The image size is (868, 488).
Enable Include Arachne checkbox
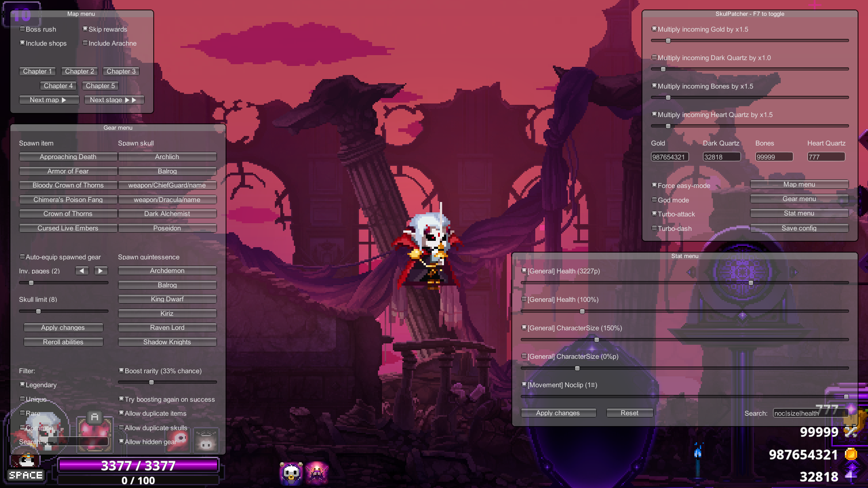pos(85,43)
